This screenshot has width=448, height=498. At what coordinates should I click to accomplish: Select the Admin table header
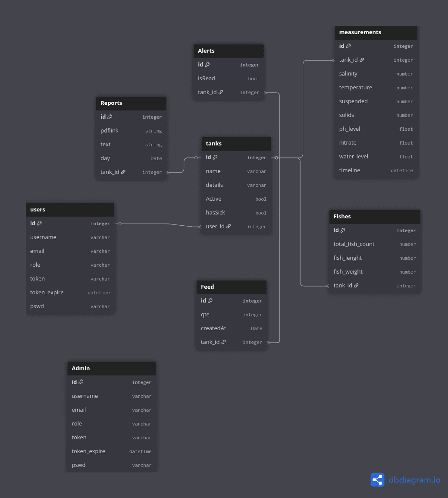coord(111,369)
